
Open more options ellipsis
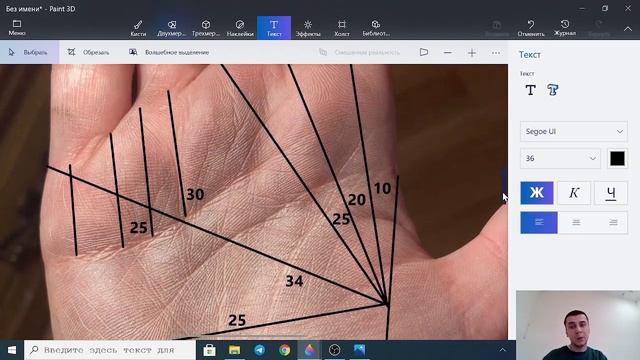click(496, 52)
